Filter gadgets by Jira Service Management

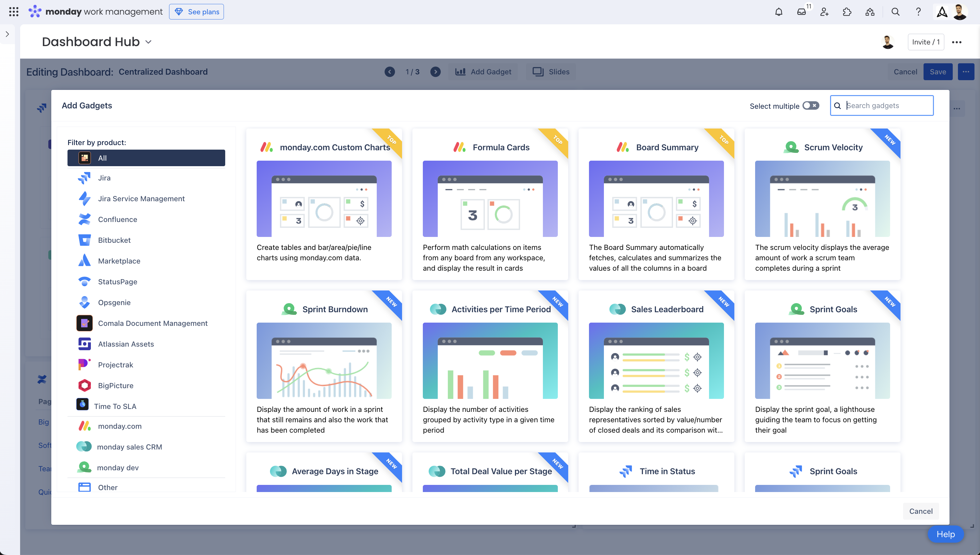pos(146,199)
